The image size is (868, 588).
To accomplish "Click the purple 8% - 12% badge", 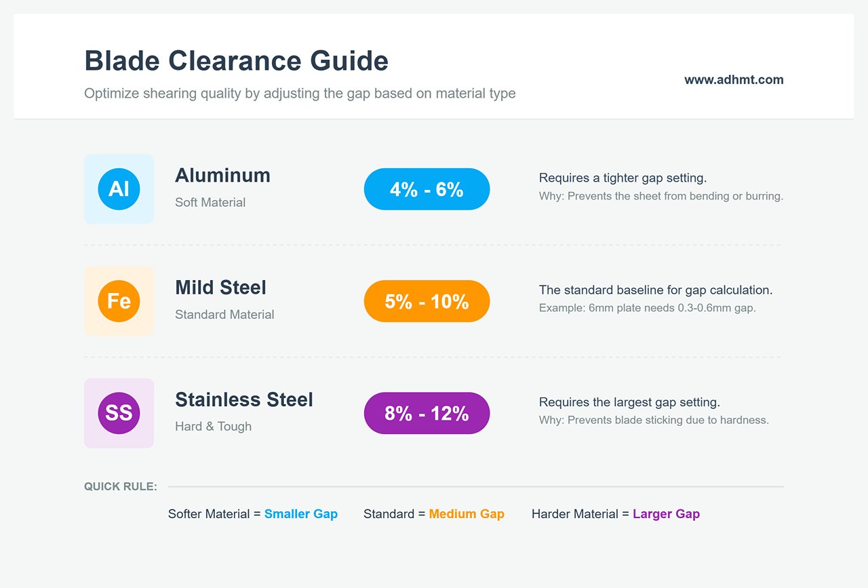I will (x=427, y=413).
